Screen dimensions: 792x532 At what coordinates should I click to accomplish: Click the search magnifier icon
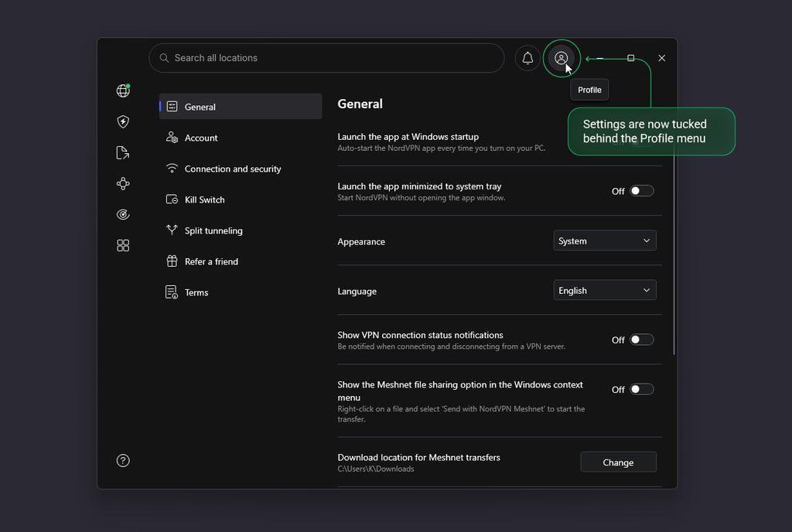click(164, 58)
